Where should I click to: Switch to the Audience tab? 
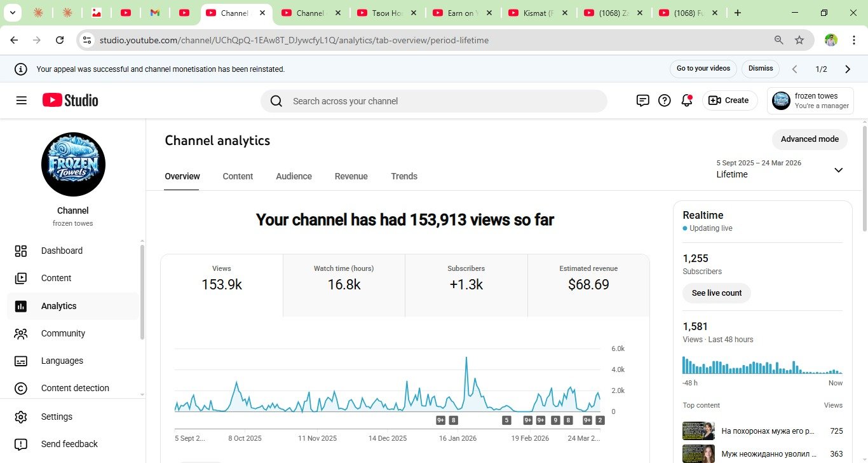[x=294, y=176]
